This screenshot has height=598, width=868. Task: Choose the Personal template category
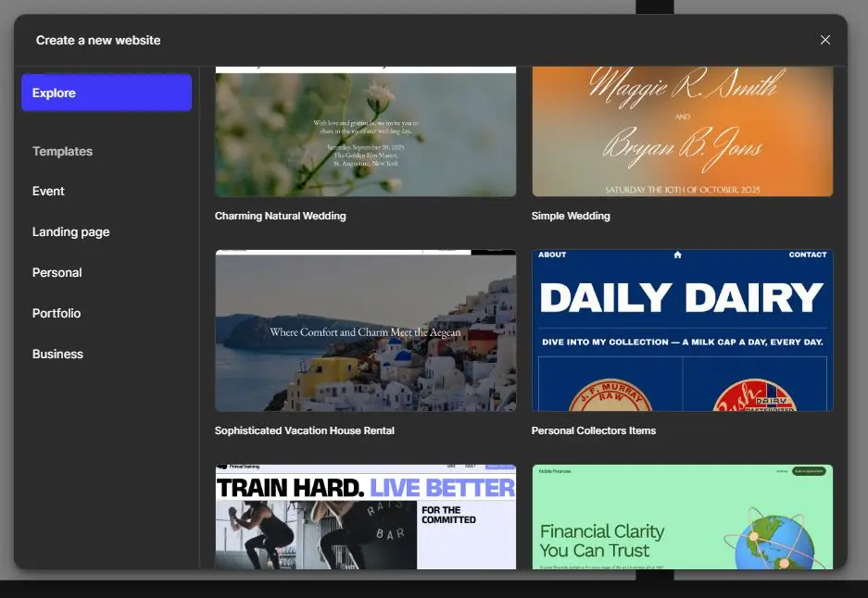(57, 273)
